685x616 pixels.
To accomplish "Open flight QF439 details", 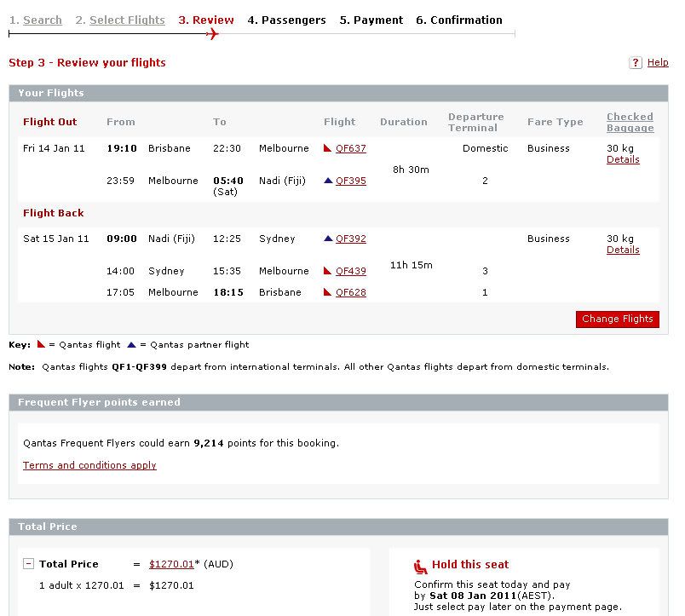I will 351,271.
